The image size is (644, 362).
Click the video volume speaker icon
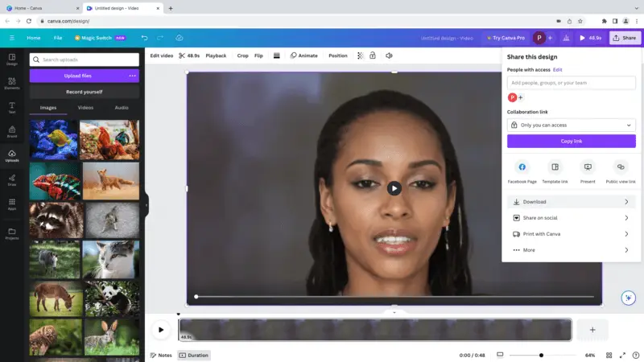[x=389, y=56]
